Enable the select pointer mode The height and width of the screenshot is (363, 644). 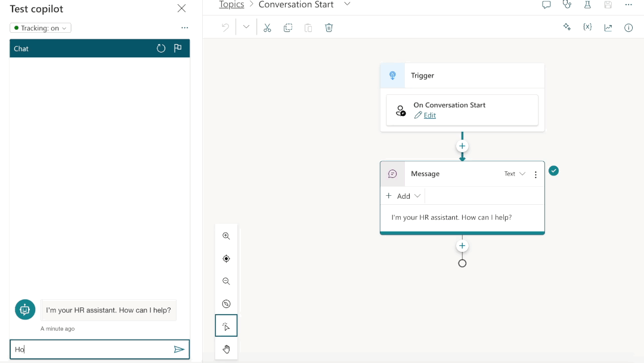pos(226,326)
